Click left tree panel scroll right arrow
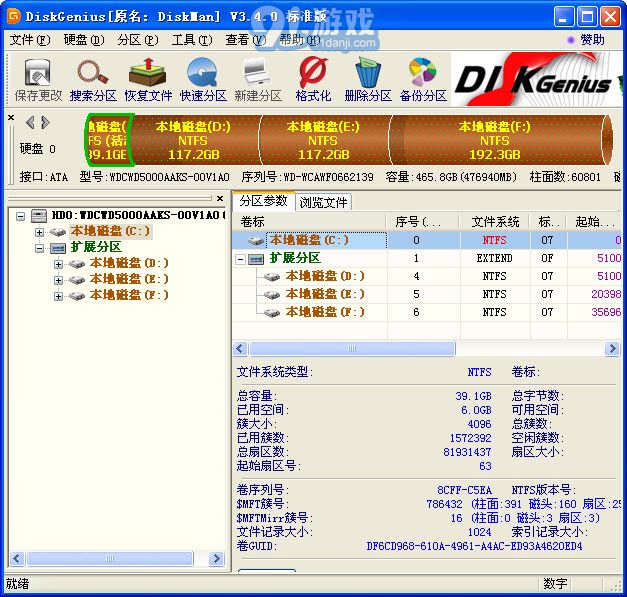Image resolution: width=627 pixels, height=597 pixels. coord(216,559)
